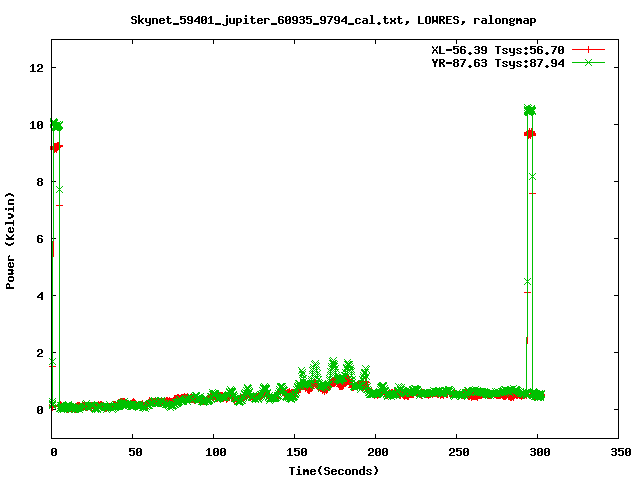The width and height of the screenshot is (640, 480).
Task: Click the x-axis tick label 200
Action: [378, 452]
